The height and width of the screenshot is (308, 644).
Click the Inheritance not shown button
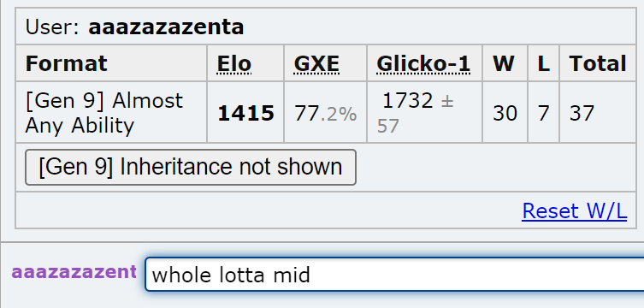point(191,167)
